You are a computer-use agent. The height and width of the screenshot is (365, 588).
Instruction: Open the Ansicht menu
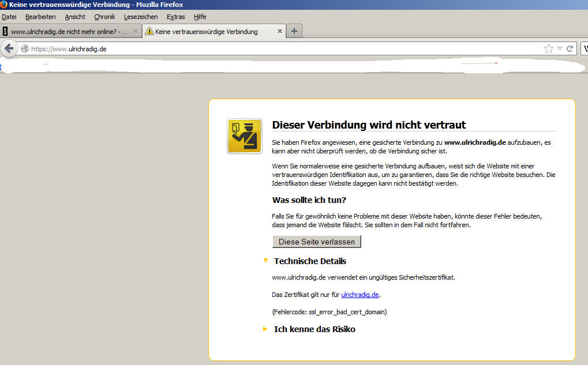coord(75,17)
